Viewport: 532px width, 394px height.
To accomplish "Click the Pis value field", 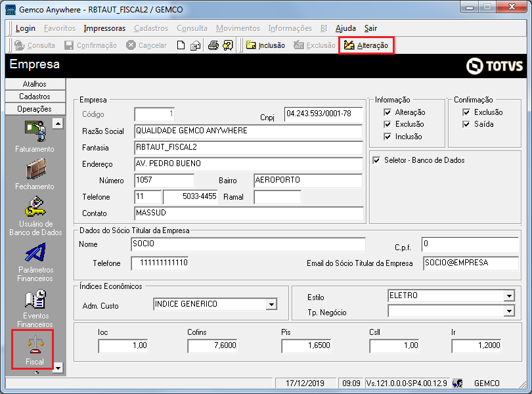I will click(306, 346).
